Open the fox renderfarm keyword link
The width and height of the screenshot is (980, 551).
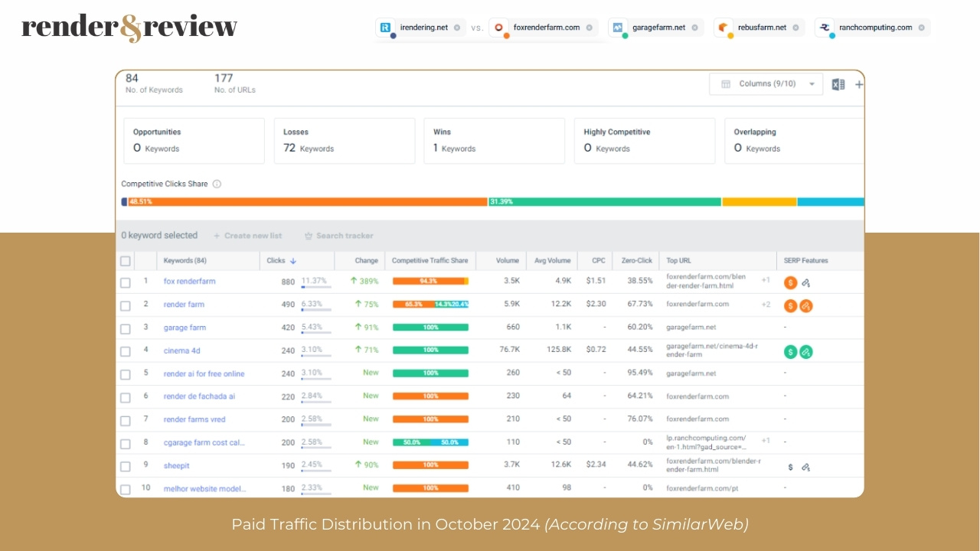click(x=190, y=282)
